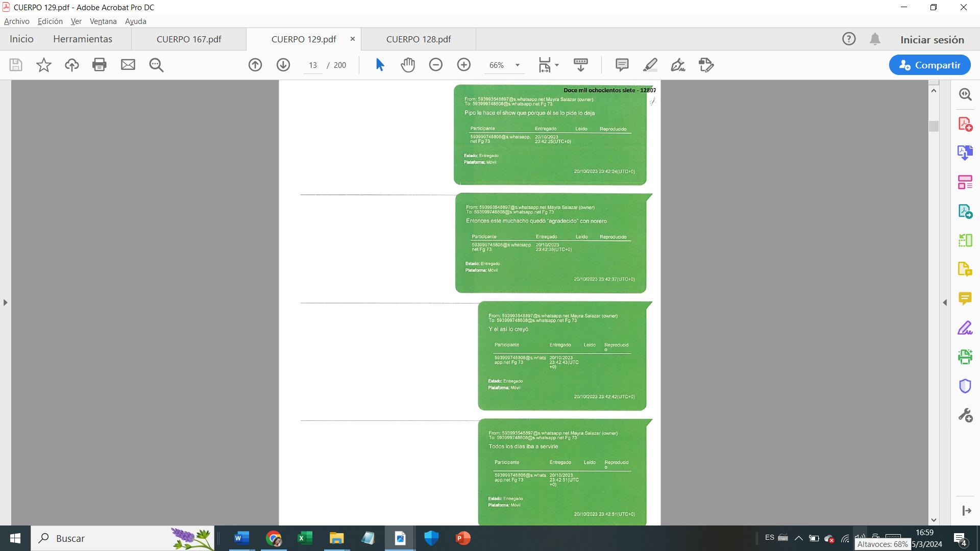980x551 pixels.
Task: Open Excel from the taskbar
Action: (305, 538)
